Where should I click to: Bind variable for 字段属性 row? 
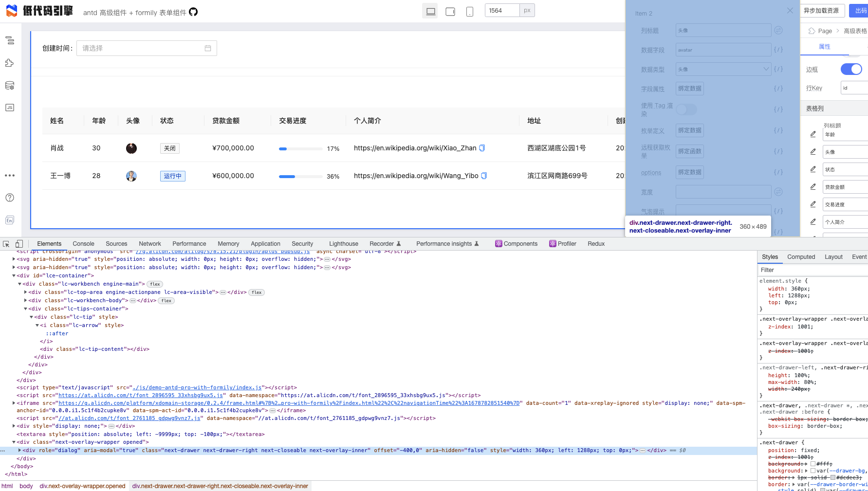pos(778,89)
